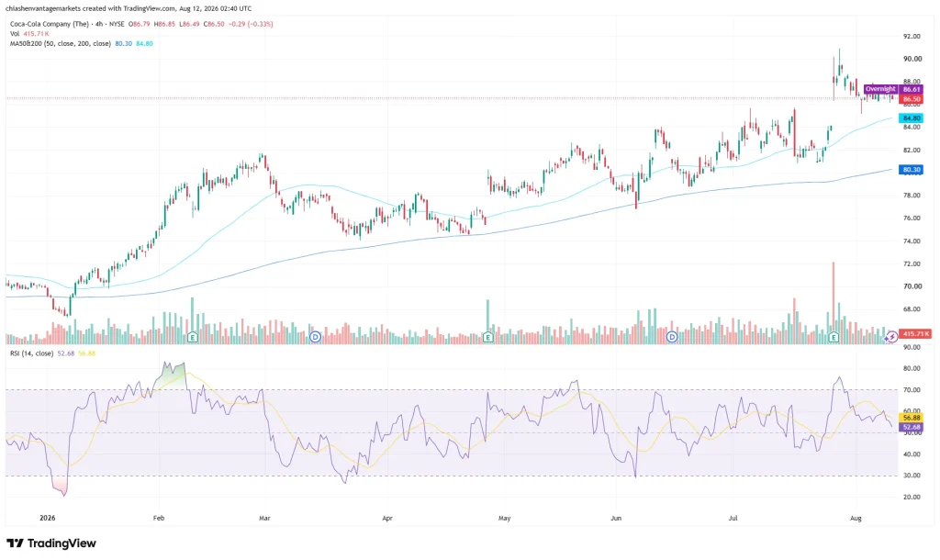Click the H86.85 high value
The width and height of the screenshot is (940, 560).
tap(164, 24)
